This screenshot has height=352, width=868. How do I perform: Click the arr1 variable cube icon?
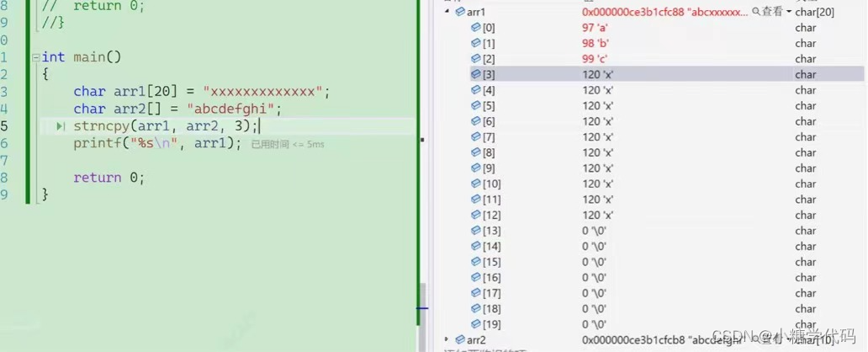click(460, 12)
